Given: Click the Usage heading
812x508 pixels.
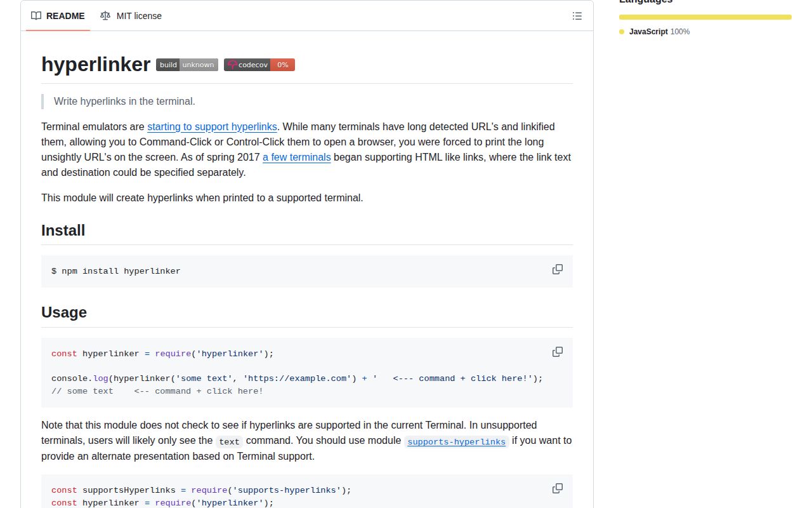Looking at the screenshot, I should click(x=64, y=312).
